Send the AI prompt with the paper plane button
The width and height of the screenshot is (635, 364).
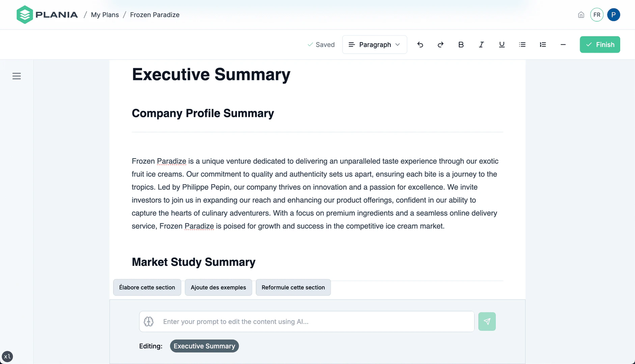click(487, 321)
